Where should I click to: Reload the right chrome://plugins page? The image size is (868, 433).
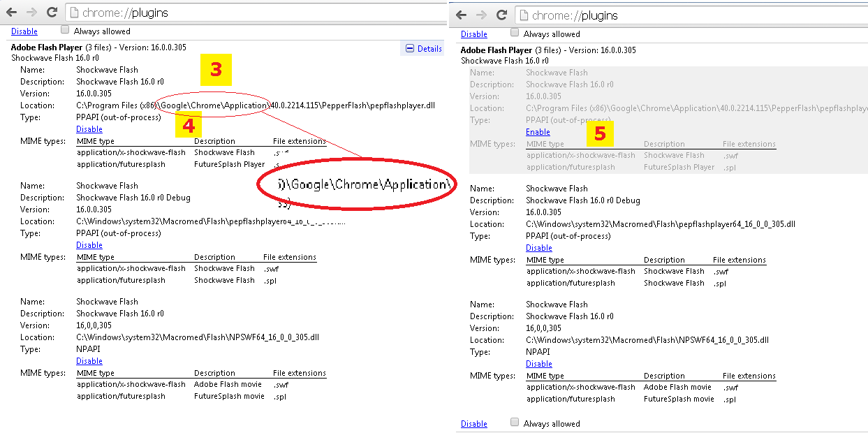[x=501, y=15]
